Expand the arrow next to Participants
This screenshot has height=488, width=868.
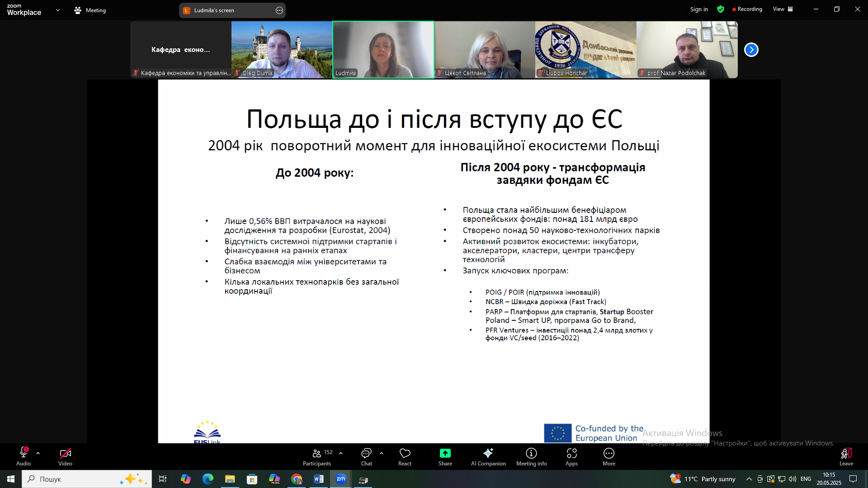tap(341, 453)
